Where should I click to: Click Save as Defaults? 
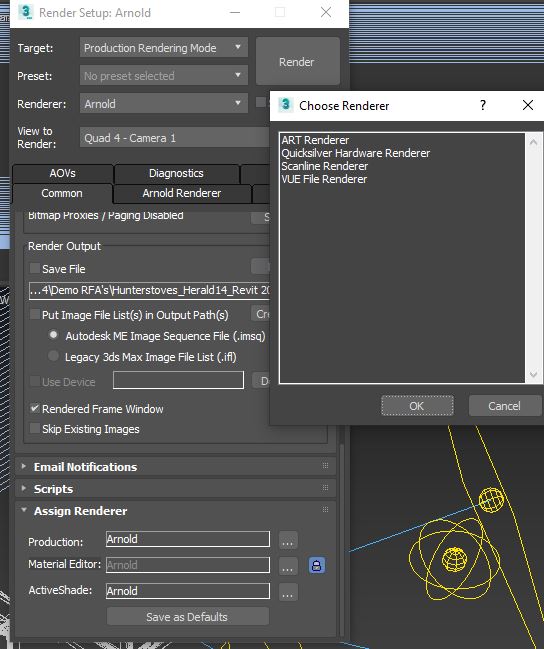(187, 617)
